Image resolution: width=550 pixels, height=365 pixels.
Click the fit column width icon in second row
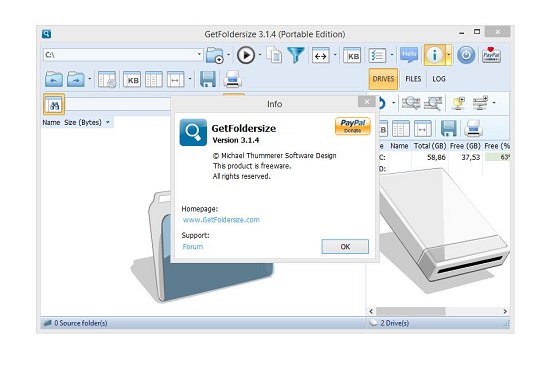coord(175,79)
